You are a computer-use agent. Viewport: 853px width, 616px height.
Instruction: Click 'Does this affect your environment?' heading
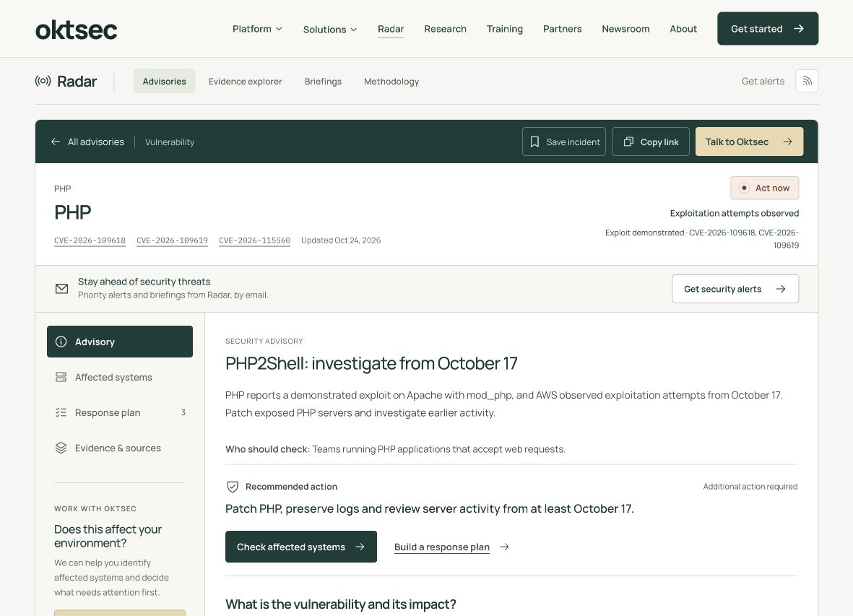point(108,536)
